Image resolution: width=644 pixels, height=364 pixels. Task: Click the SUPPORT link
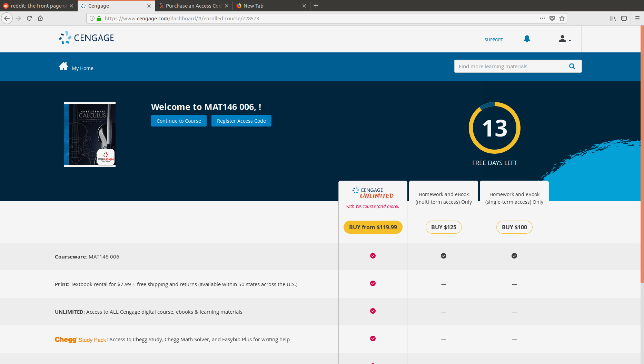pyautogui.click(x=494, y=40)
